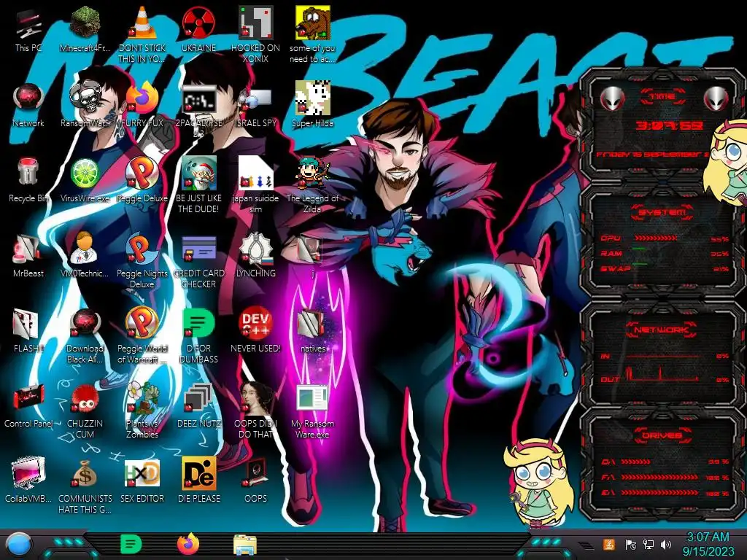
Task: Open COMMUNISTS HATE THIS G... money bag
Action: (85, 474)
